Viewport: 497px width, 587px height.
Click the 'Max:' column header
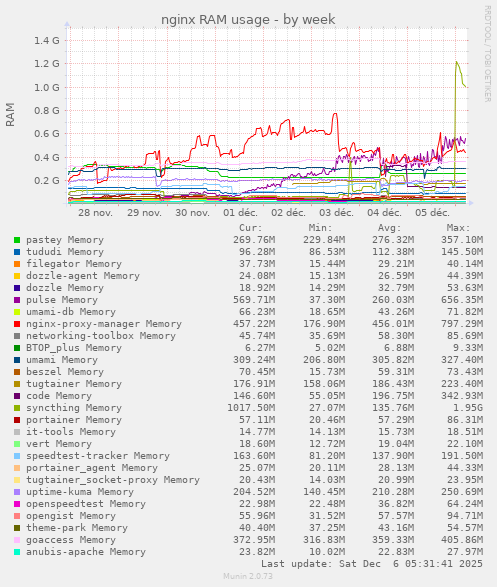(458, 228)
